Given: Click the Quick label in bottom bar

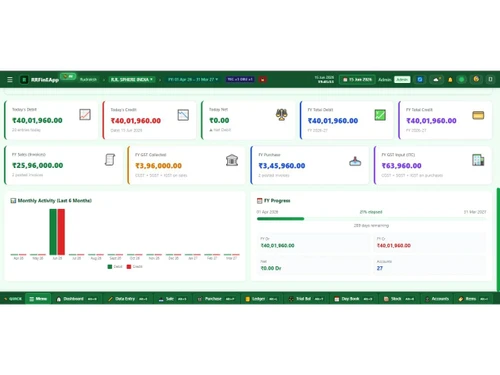Looking at the screenshot, I should pos(13,299).
